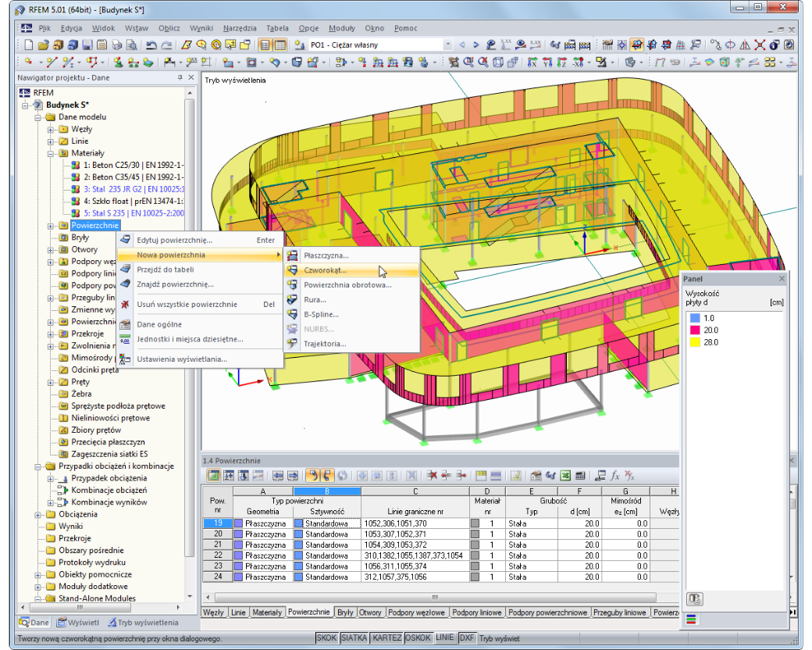
Task: Click the yellow 28.0 color swatch in Panel
Action: [695, 341]
